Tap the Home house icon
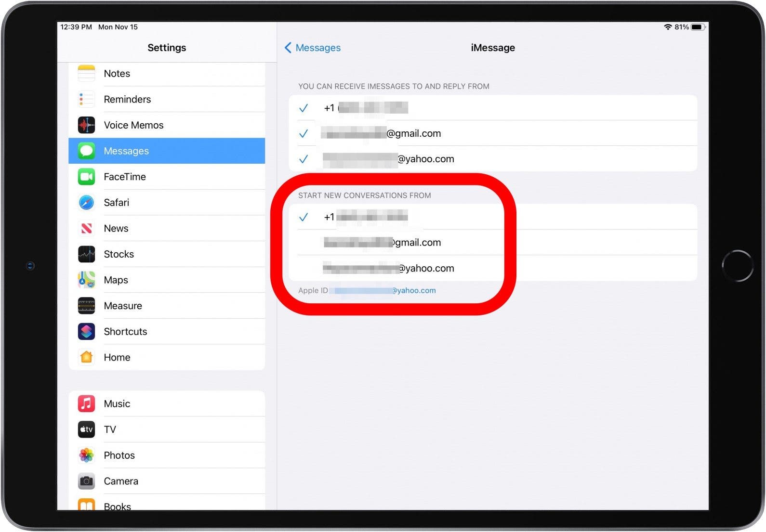766x532 pixels. click(86, 357)
